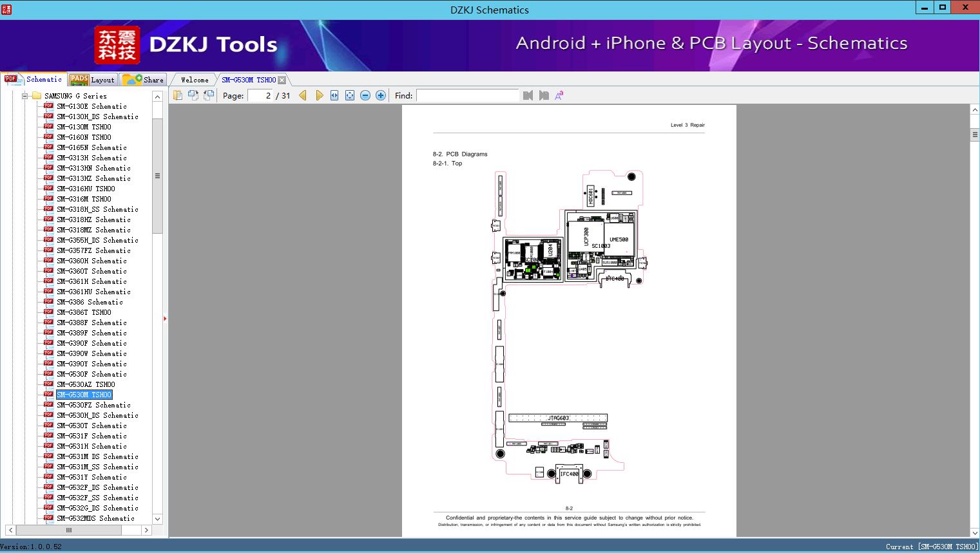Click the fit page icon
The image size is (980, 553).
point(350,95)
